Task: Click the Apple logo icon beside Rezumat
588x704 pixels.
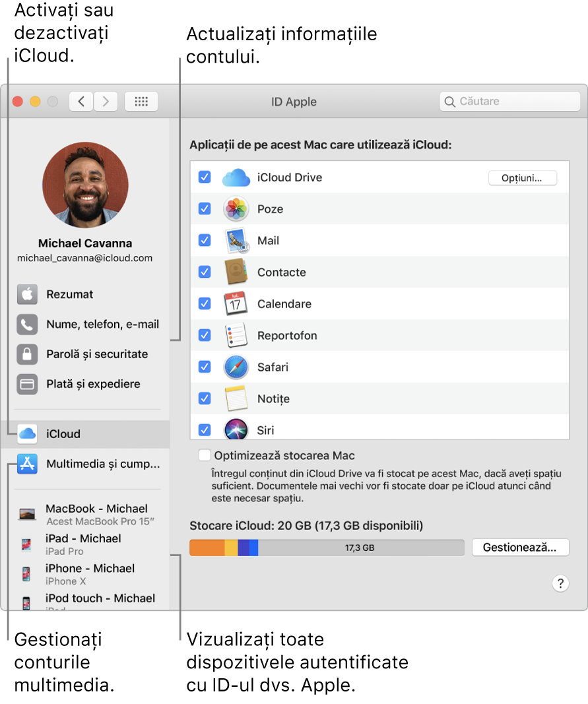Action: pos(27,294)
